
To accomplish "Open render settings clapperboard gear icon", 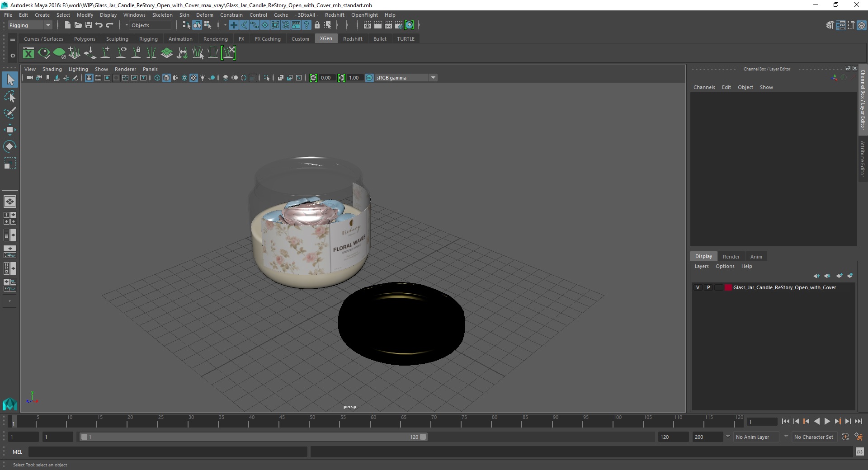I will (x=399, y=25).
